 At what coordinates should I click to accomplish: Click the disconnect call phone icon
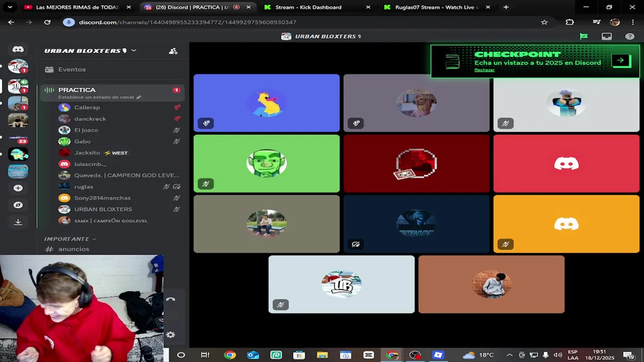[x=171, y=299]
